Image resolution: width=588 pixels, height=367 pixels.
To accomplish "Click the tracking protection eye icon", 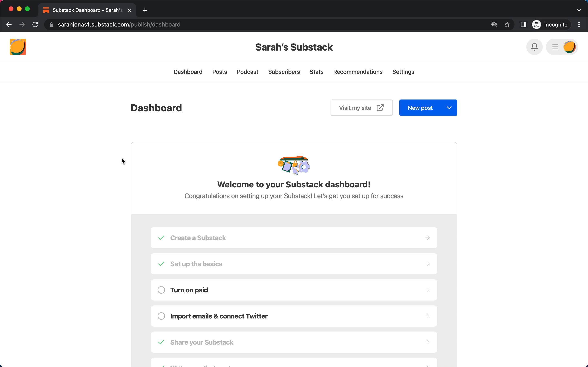I will pos(494,24).
